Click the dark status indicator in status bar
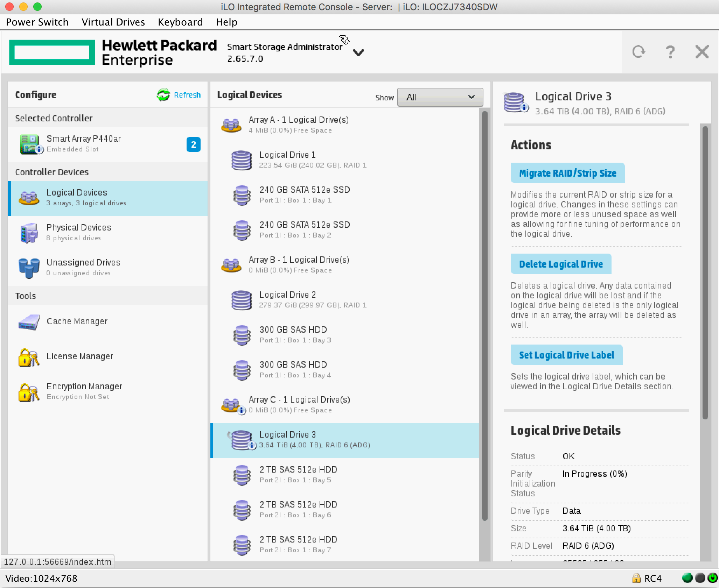Image resolution: width=719 pixels, height=588 pixels. point(700,578)
